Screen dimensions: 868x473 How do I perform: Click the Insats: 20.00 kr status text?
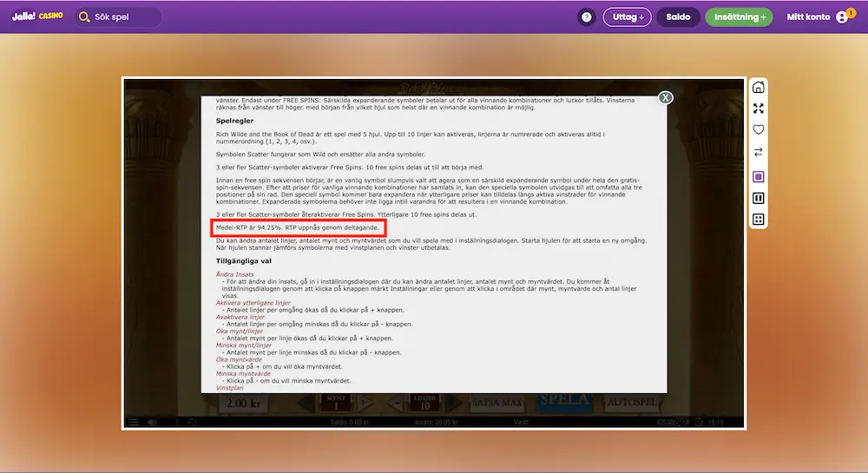tap(437, 422)
